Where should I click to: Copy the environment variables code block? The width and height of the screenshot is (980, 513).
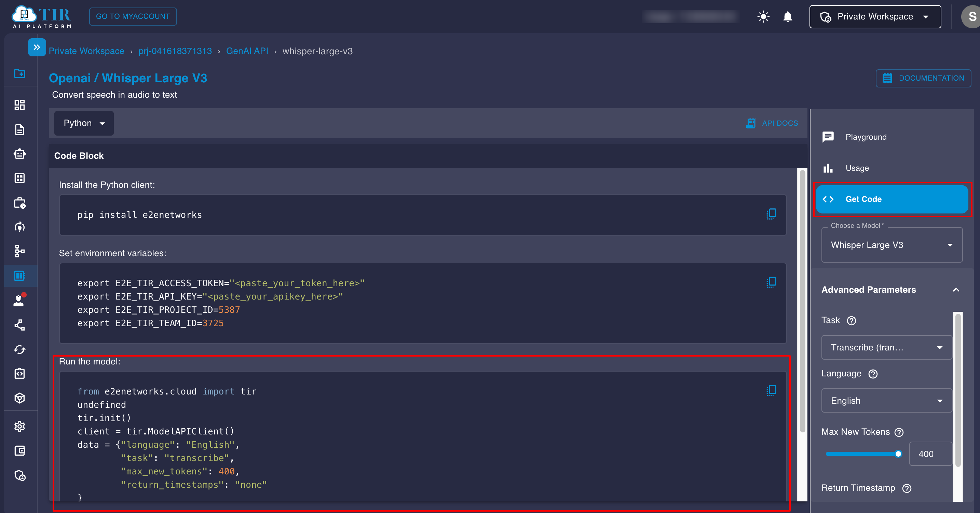point(771,282)
